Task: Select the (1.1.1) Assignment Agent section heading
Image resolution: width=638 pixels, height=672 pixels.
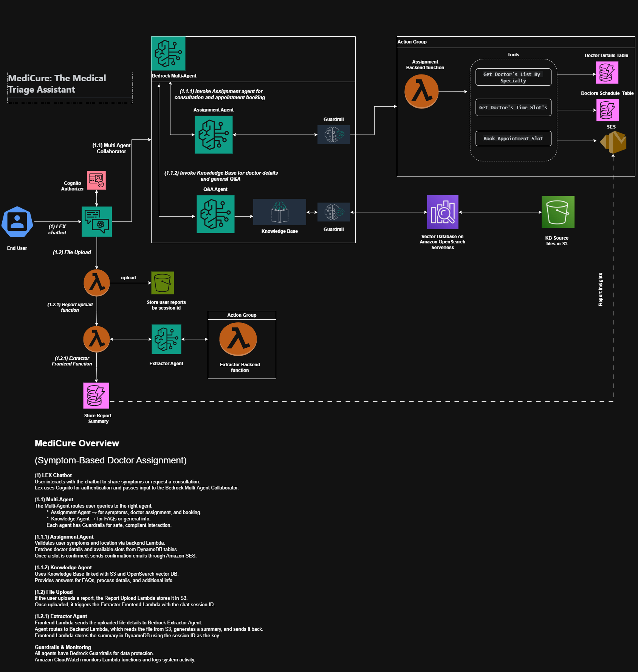Action: click(x=64, y=537)
